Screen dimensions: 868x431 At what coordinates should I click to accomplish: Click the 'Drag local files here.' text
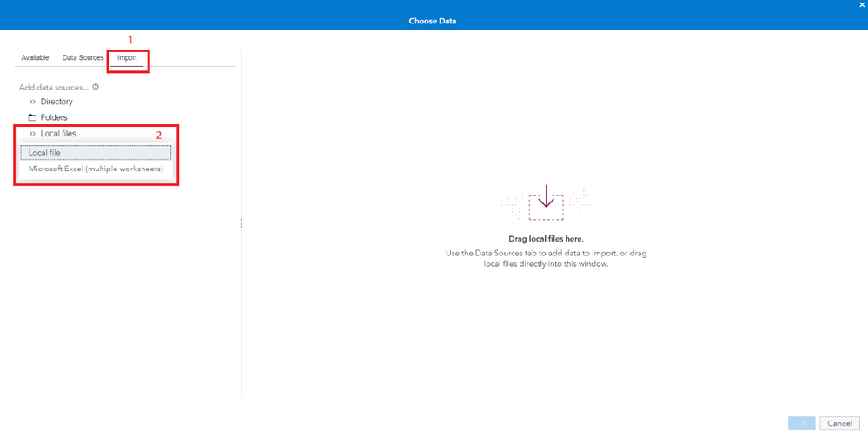(546, 239)
